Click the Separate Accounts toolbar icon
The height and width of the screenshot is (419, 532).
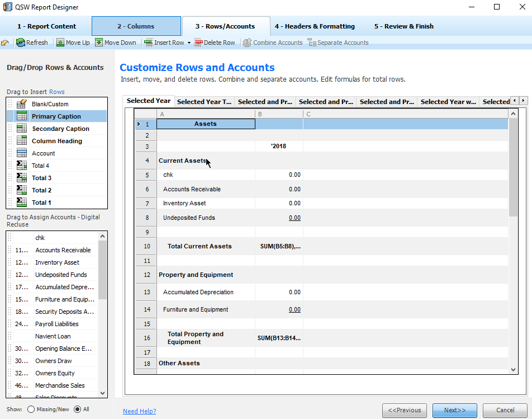[x=311, y=43]
